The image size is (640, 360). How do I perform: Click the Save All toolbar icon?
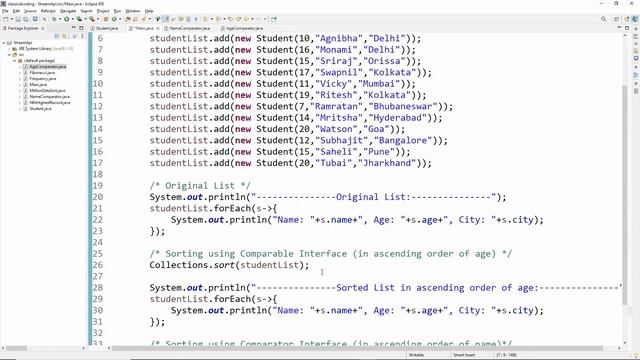25,19
